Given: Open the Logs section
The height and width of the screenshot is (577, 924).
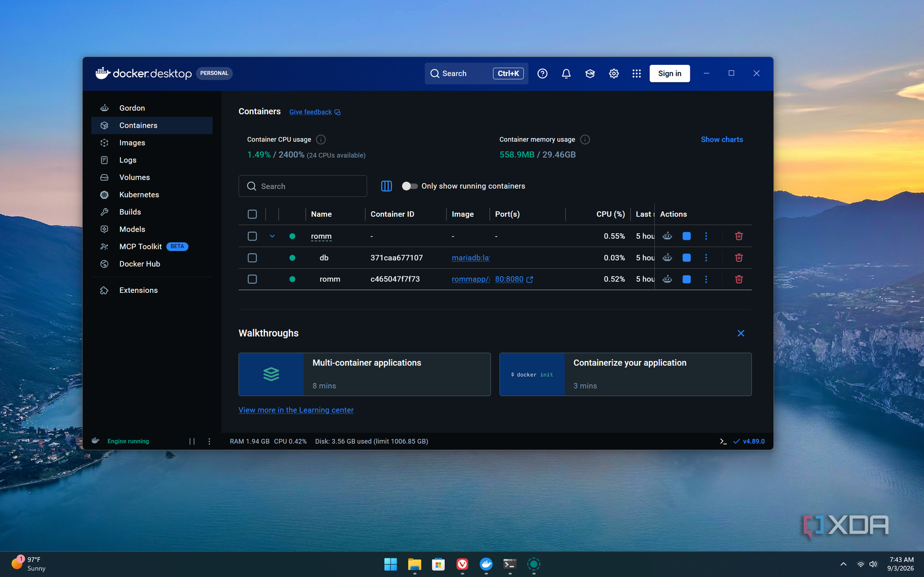Looking at the screenshot, I should [152, 160].
